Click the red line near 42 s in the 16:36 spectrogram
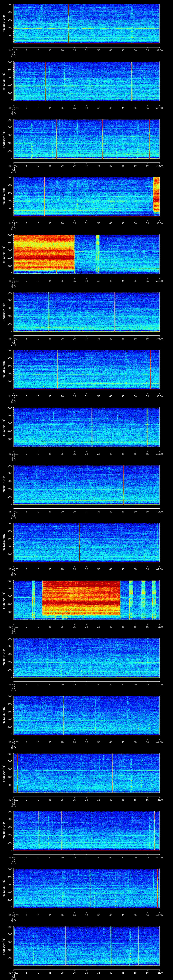Screen dimensions: 173x980 (115, 312)
